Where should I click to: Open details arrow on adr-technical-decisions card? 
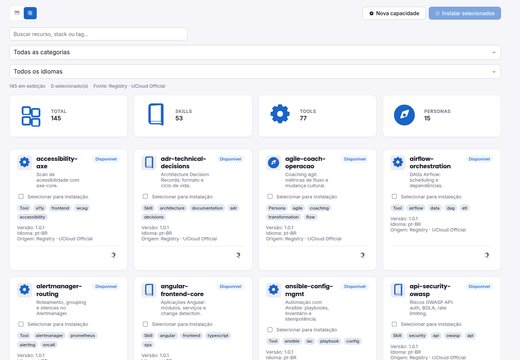pos(238,255)
